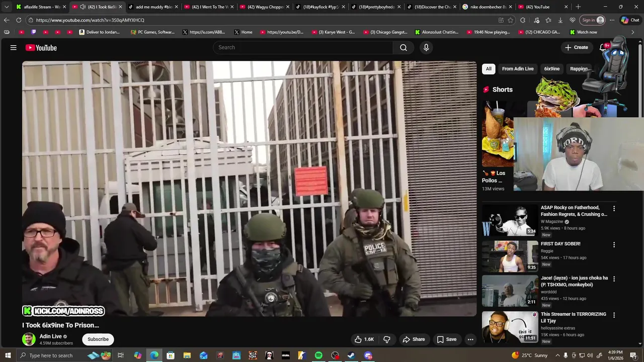Image resolution: width=644 pixels, height=362 pixels.
Task: Select the All filter chip
Action: click(489, 69)
